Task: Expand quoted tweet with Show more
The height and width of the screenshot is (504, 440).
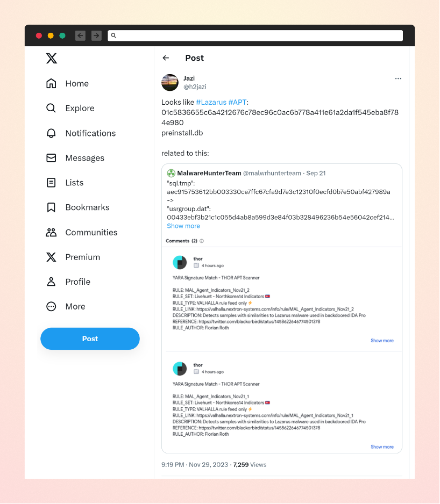Action: click(x=183, y=226)
